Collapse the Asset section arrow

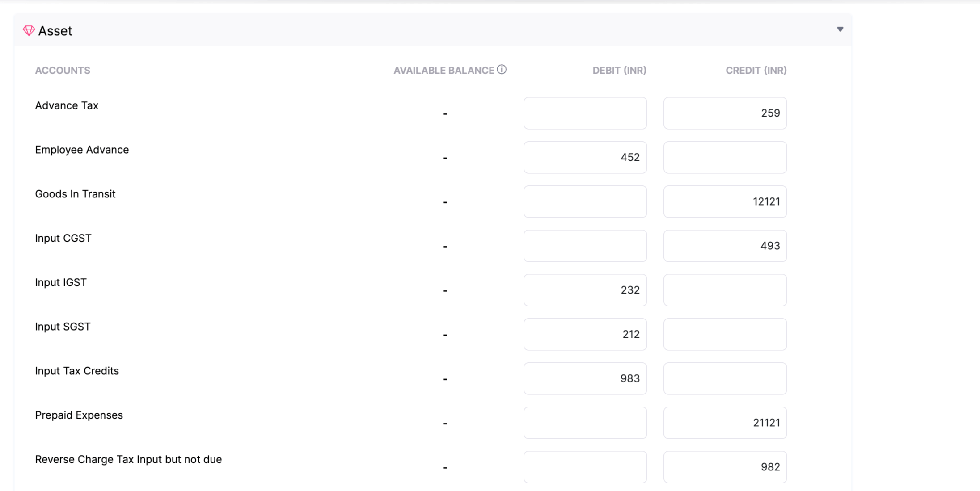[840, 29]
